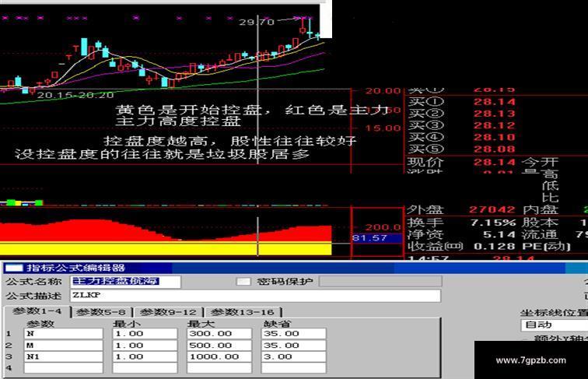Screen dimensions: 588x379
Task: Edit minimum value of parameter N
Action: (x=145, y=334)
